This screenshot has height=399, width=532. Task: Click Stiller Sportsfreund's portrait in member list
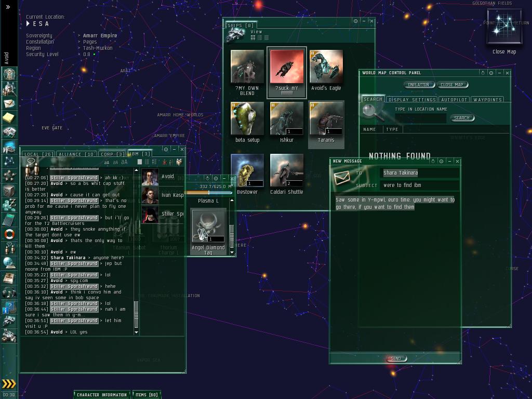(x=150, y=214)
